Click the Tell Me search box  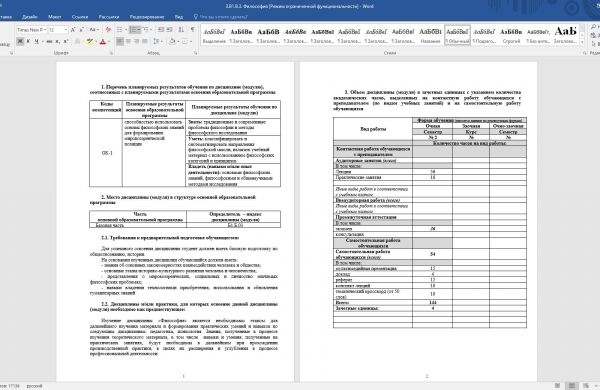tap(220, 17)
